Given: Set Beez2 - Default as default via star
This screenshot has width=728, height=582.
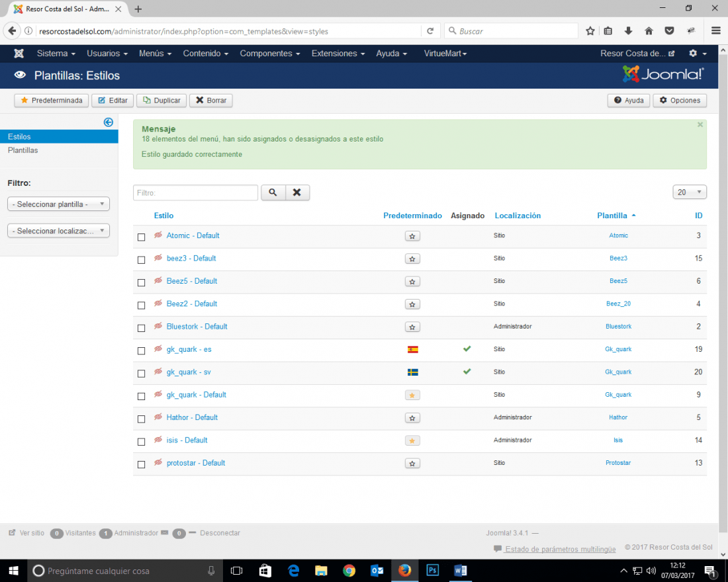Looking at the screenshot, I should click(412, 304).
